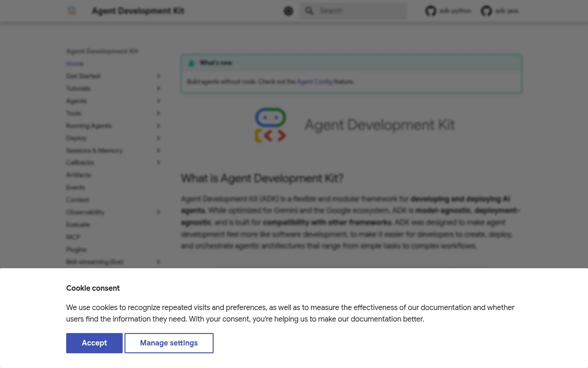This screenshot has width=588, height=368.
Task: Click the search magnifier icon
Action: (x=309, y=11)
